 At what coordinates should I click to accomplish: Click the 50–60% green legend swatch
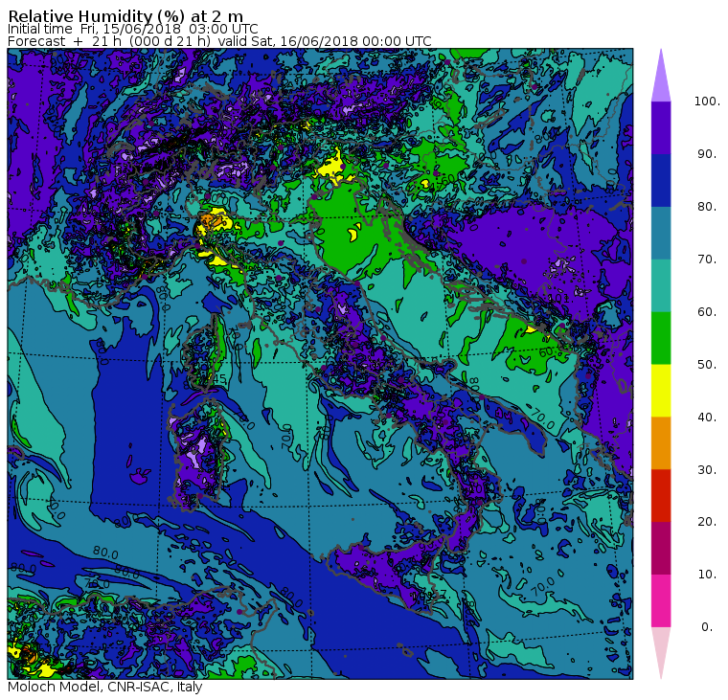pos(661,338)
